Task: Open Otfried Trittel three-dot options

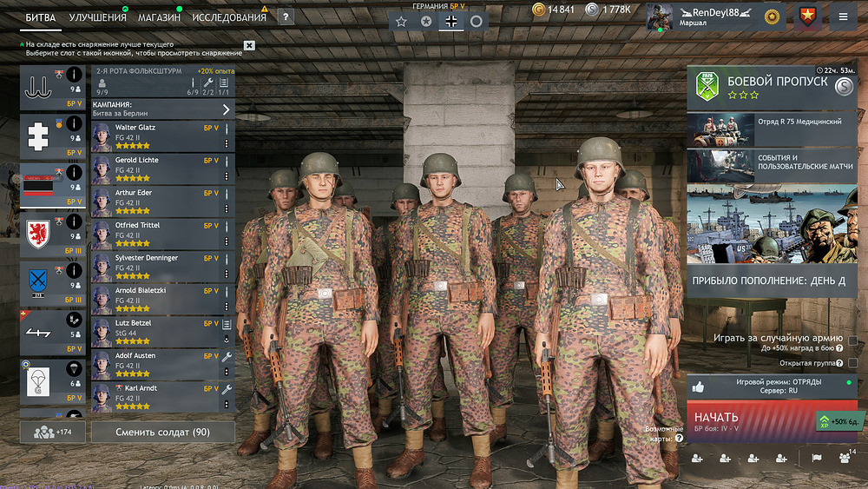Action: pyautogui.click(x=227, y=241)
